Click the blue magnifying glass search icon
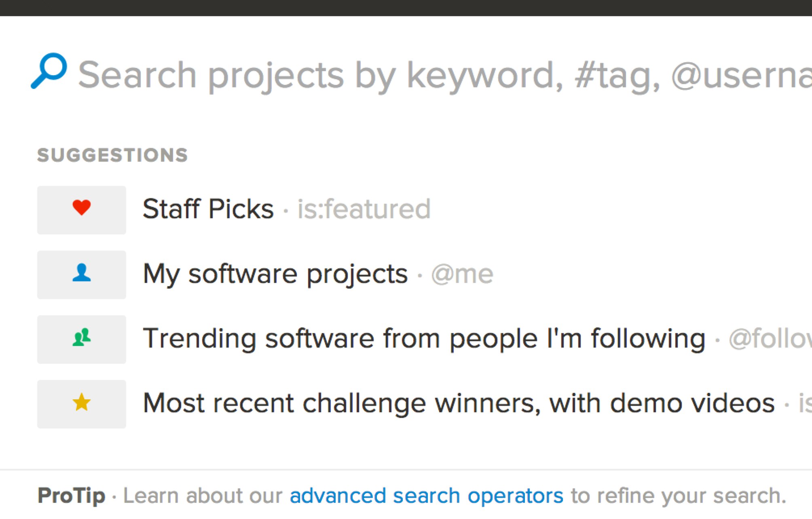The image size is (812, 519). point(49,71)
